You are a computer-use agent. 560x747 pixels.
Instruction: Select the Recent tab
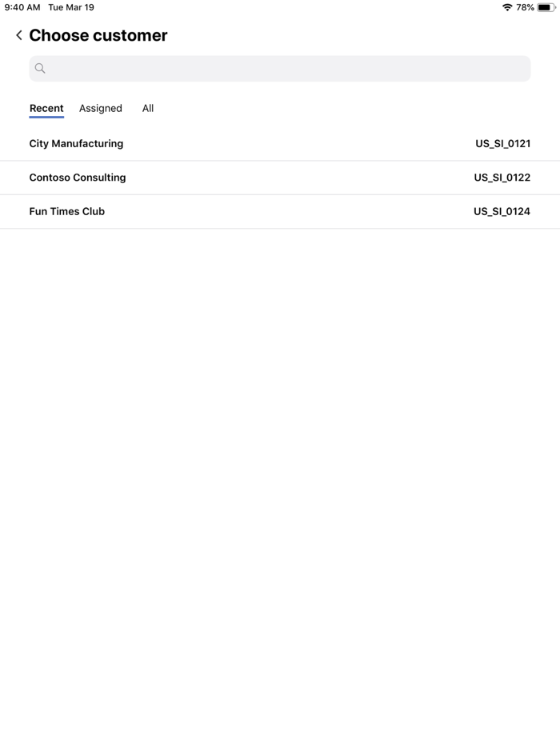(46, 108)
